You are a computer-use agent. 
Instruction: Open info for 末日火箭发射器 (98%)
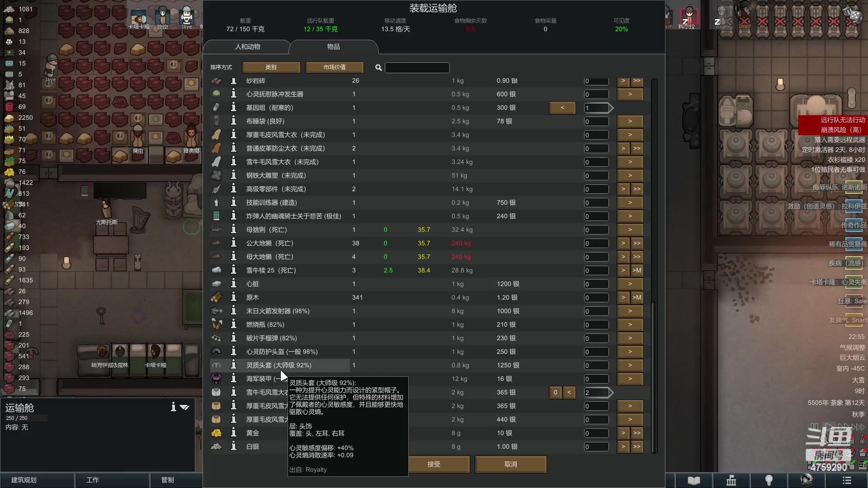233,311
